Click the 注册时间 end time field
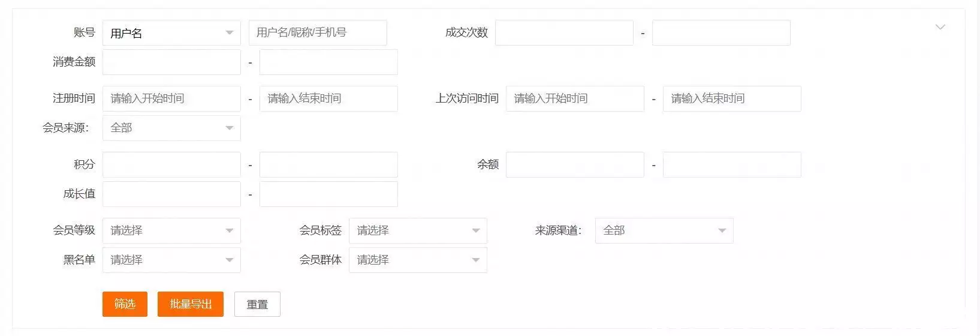980x336 pixels. coord(328,98)
